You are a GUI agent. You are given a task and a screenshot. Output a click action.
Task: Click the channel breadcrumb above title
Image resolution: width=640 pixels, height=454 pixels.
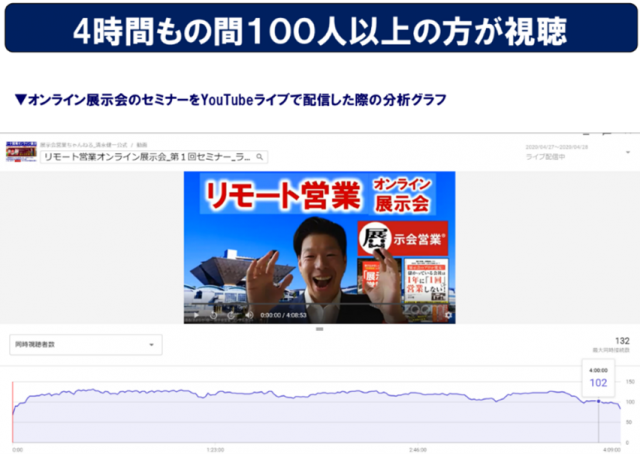[93, 145]
